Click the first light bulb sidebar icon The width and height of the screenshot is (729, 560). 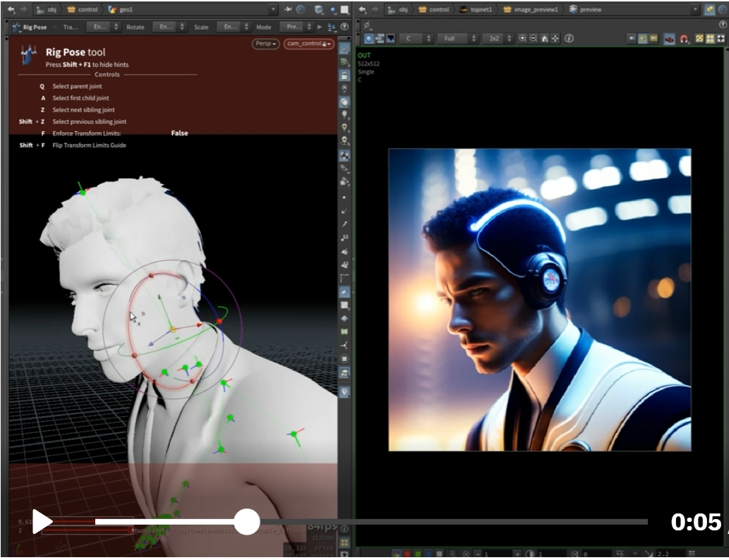pyautogui.click(x=344, y=115)
